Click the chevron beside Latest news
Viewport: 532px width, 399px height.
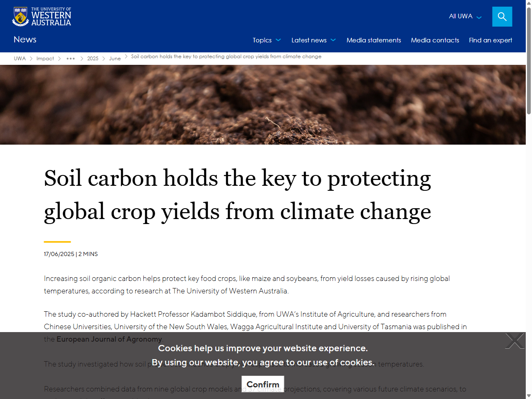click(333, 40)
